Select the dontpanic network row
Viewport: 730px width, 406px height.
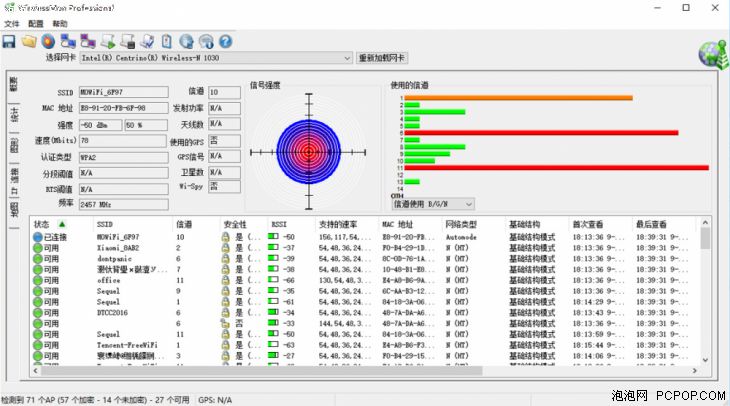click(365, 258)
